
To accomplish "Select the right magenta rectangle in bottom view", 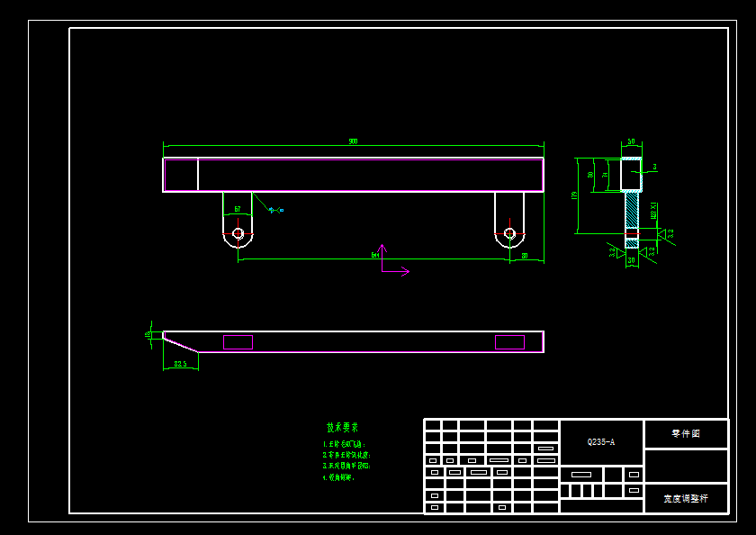I will click(x=509, y=342).
